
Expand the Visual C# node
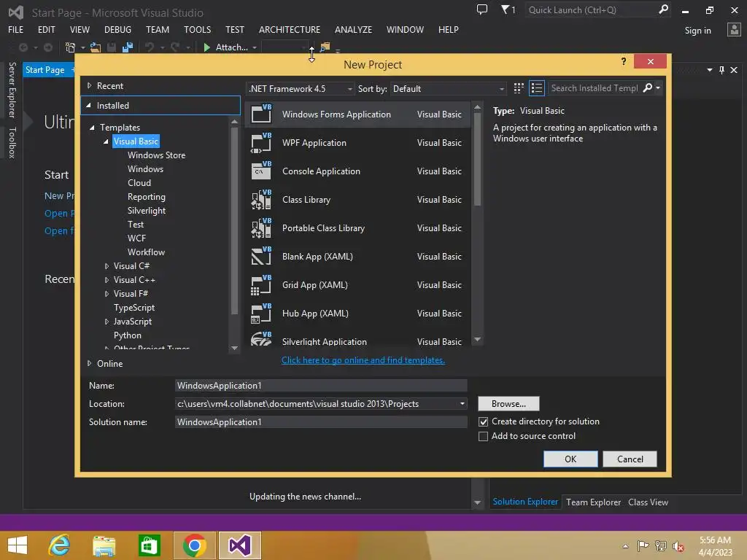pyautogui.click(x=107, y=266)
